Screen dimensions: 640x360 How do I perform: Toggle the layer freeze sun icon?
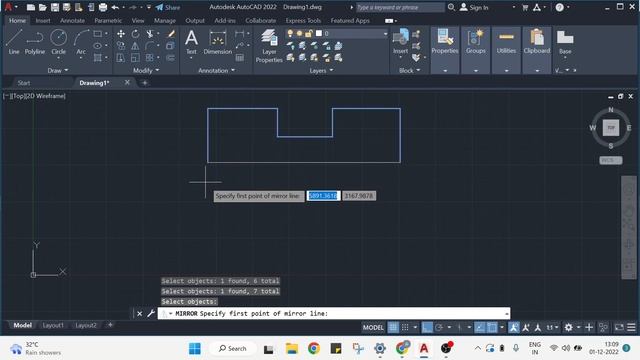click(300, 33)
